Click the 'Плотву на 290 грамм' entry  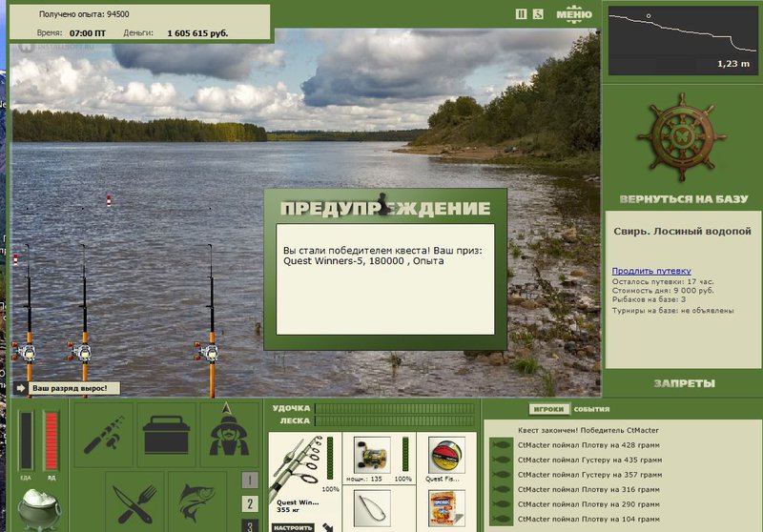point(588,504)
